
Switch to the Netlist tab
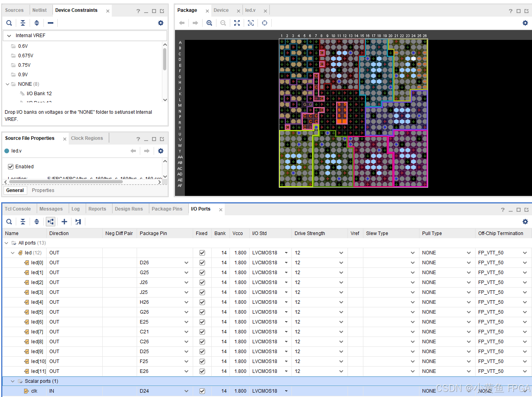click(x=39, y=10)
